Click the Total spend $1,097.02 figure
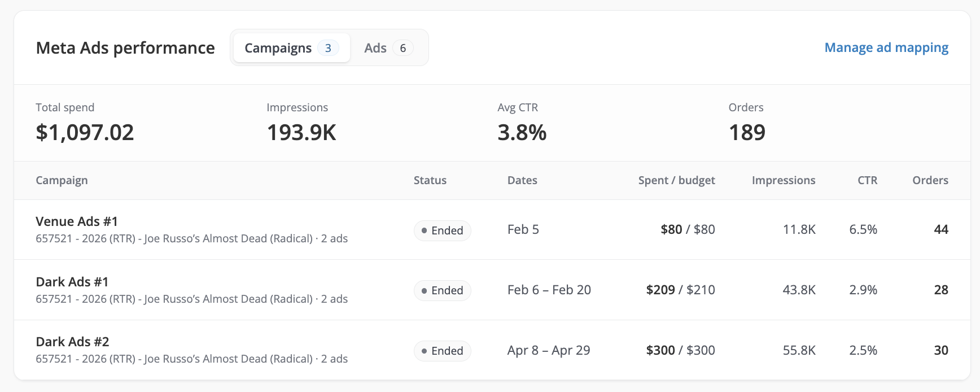980x392 pixels. 85,133
